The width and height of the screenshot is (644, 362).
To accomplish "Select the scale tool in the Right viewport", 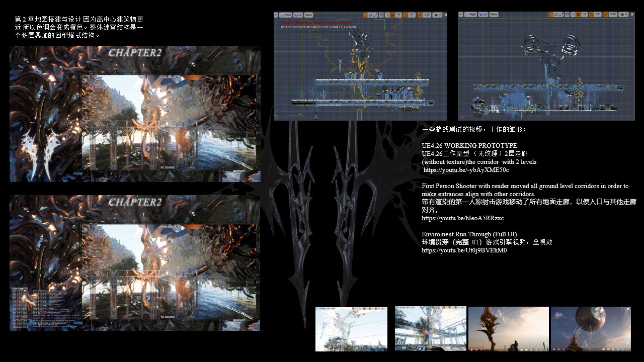I will point(561,15).
